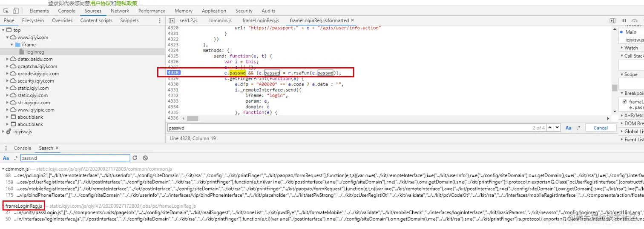Click the debugger pane vertical scrollbar thumb
Screen dimensions: 644x229
pos(615,88)
